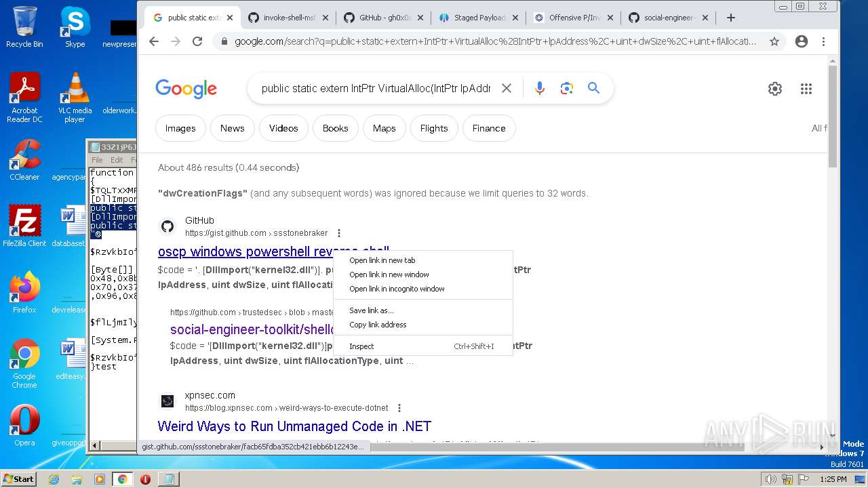Filter results by Flights
Screen dimensions: 868x488
pos(434,128)
